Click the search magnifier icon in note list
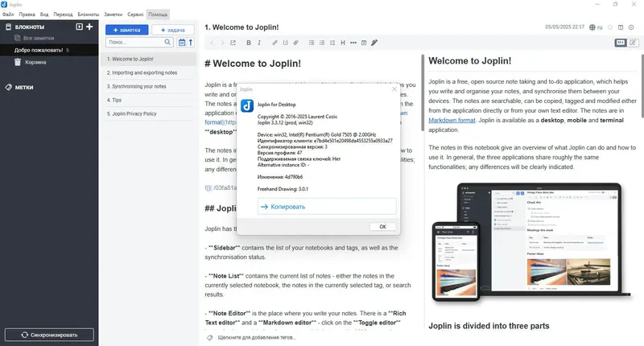 click(x=167, y=42)
